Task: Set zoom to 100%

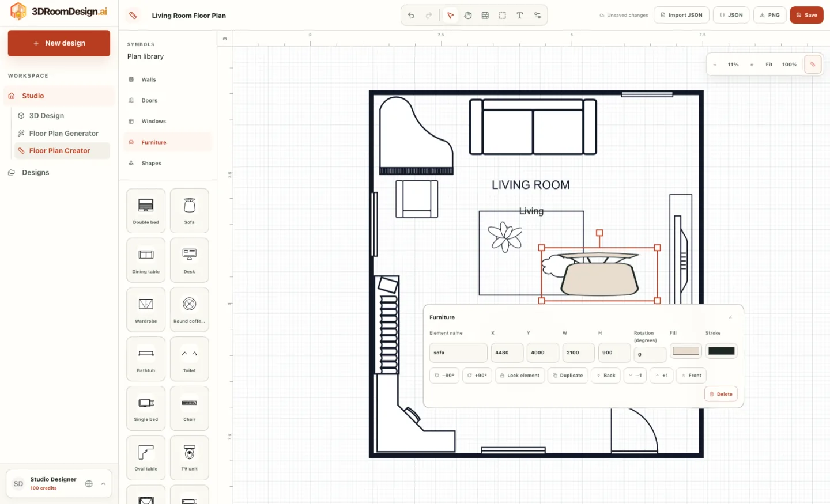Action: pos(790,65)
